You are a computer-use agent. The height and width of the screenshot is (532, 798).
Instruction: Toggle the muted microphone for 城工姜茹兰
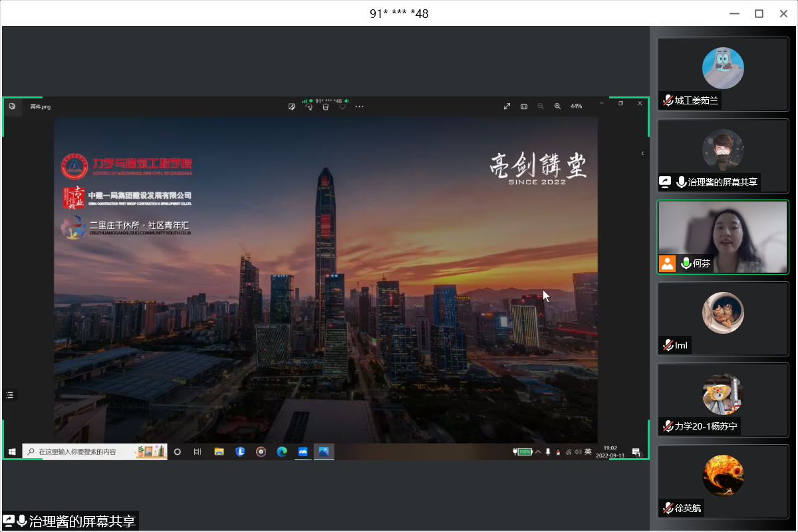click(668, 100)
